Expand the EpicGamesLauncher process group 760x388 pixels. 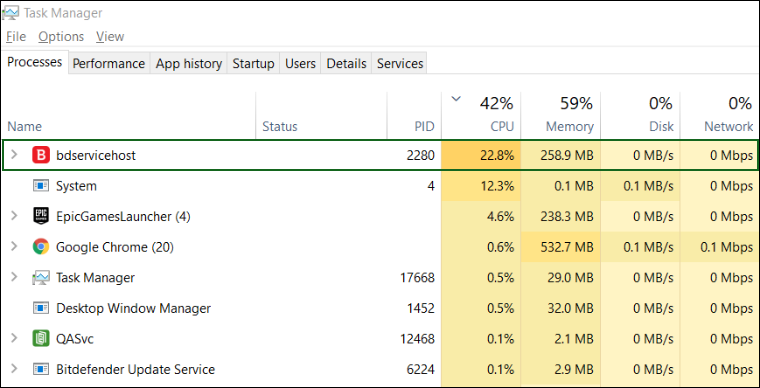[14, 216]
